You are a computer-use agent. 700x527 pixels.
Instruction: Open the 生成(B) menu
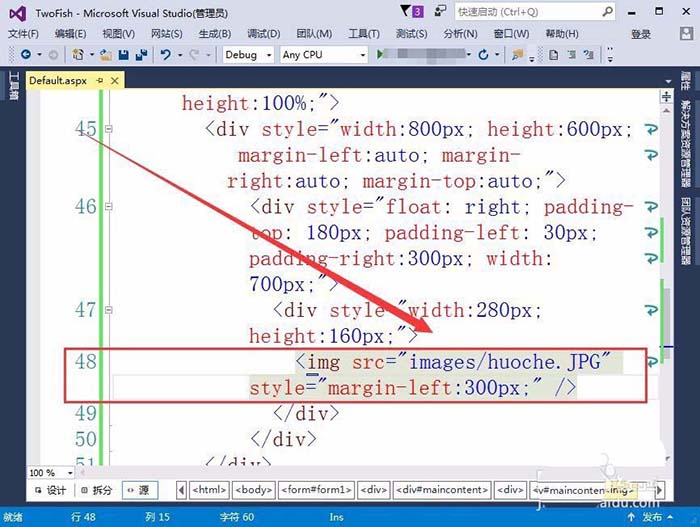tap(215, 34)
